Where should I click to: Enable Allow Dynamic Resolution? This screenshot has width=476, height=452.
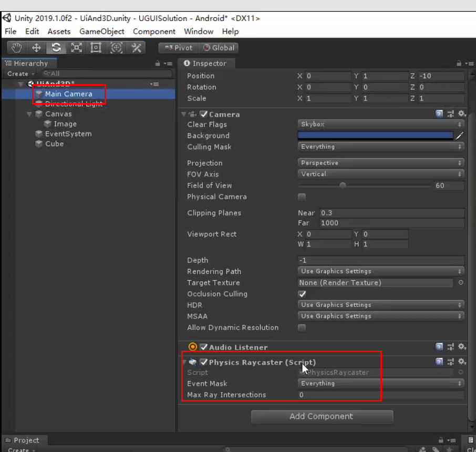pos(302,328)
